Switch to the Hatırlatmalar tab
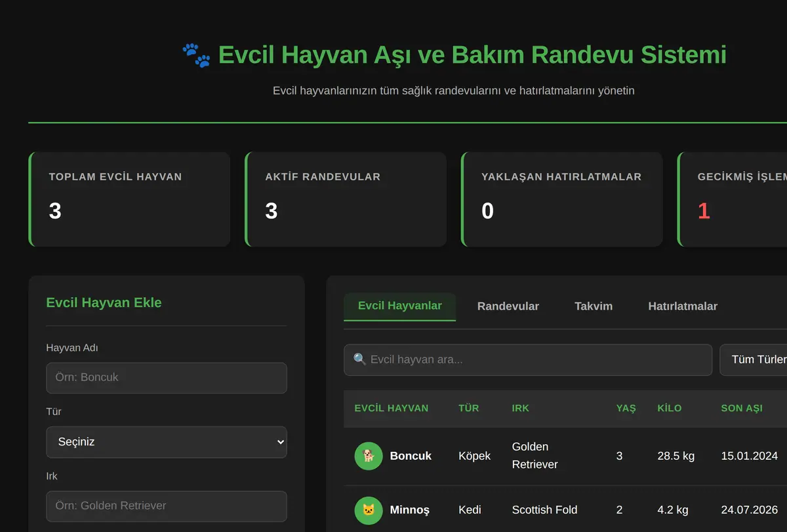This screenshot has height=532, width=787. click(x=683, y=306)
